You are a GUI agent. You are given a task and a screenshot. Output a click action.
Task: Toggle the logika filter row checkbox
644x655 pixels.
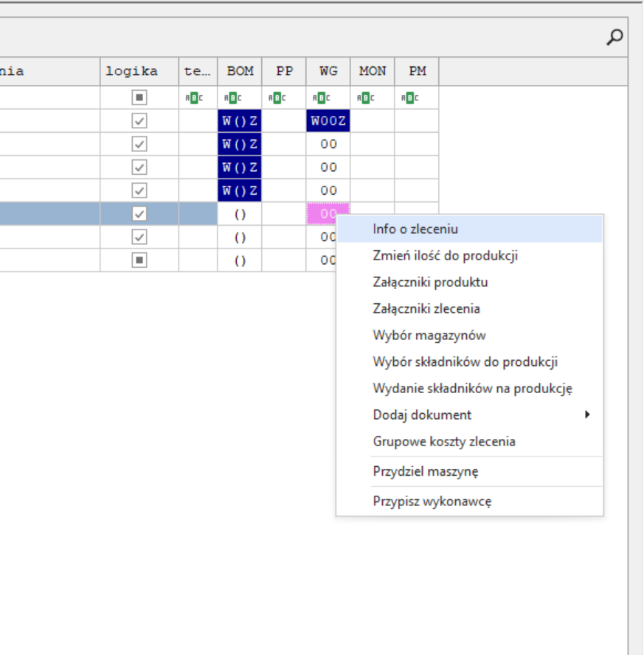[x=139, y=97]
